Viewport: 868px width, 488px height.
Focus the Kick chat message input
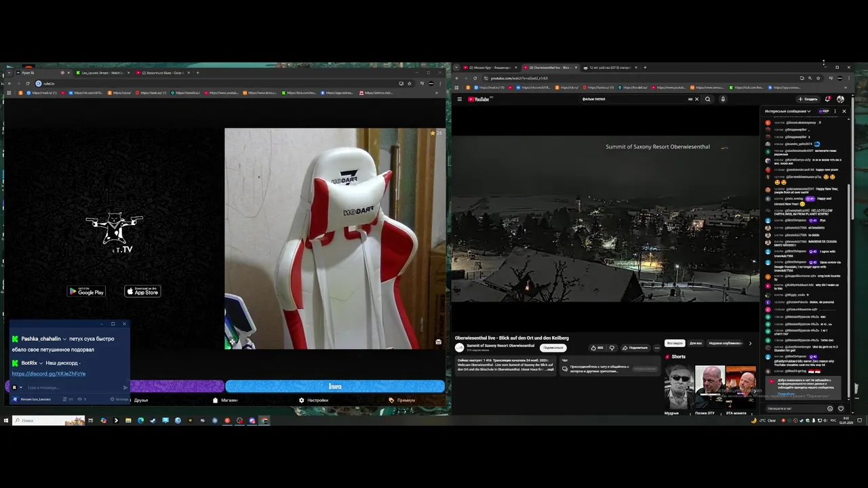[x=73, y=388]
